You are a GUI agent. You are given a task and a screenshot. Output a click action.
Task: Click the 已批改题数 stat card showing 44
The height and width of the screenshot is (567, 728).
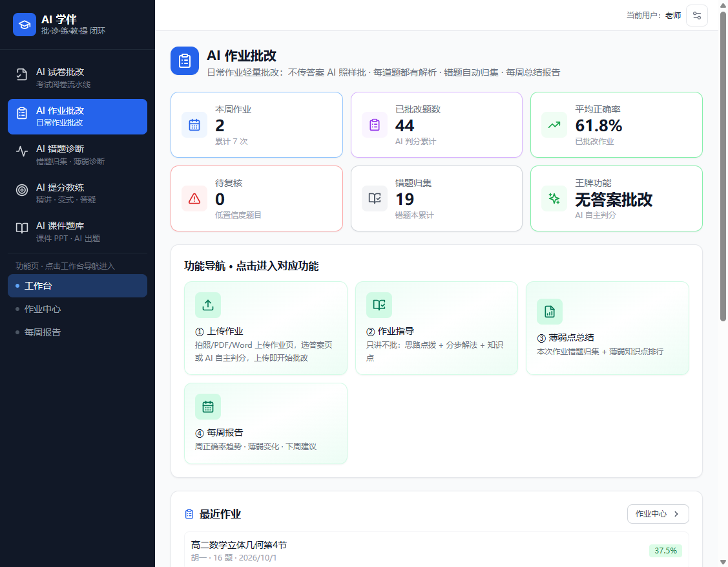437,125
